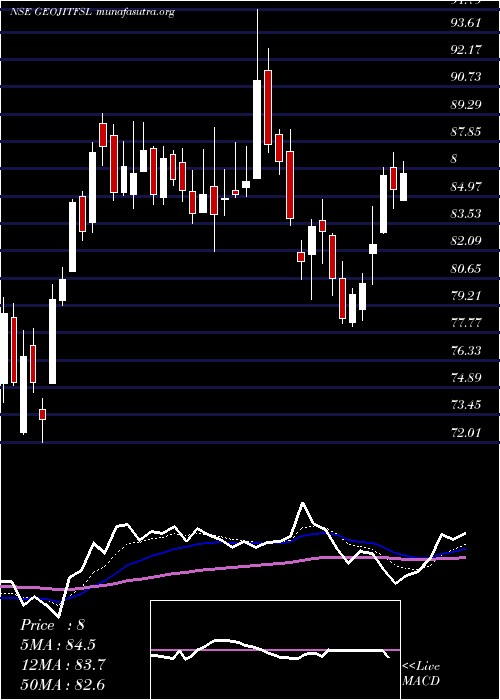The width and height of the screenshot is (500, 700).
Task: Click the 84.97 price axis label
Action: [466, 186]
